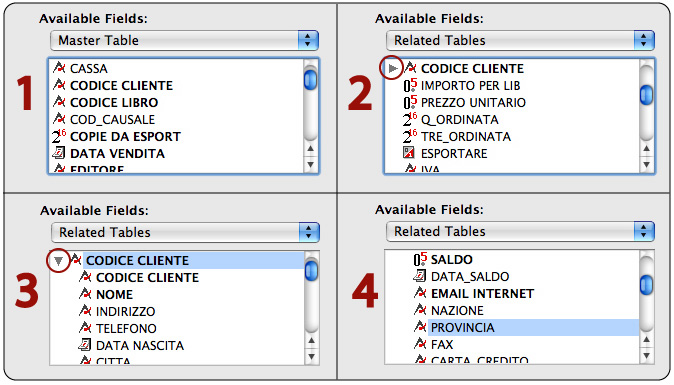Click the boolean icon beside ESPORTARE
The image size is (674, 385).
[409, 153]
